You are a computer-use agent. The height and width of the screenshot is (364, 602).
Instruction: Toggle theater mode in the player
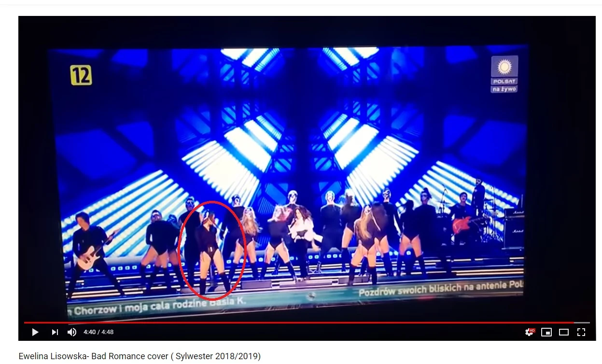click(x=564, y=332)
